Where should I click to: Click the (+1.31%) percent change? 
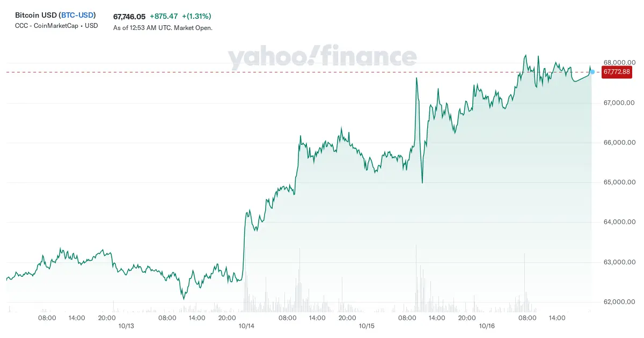pos(196,16)
